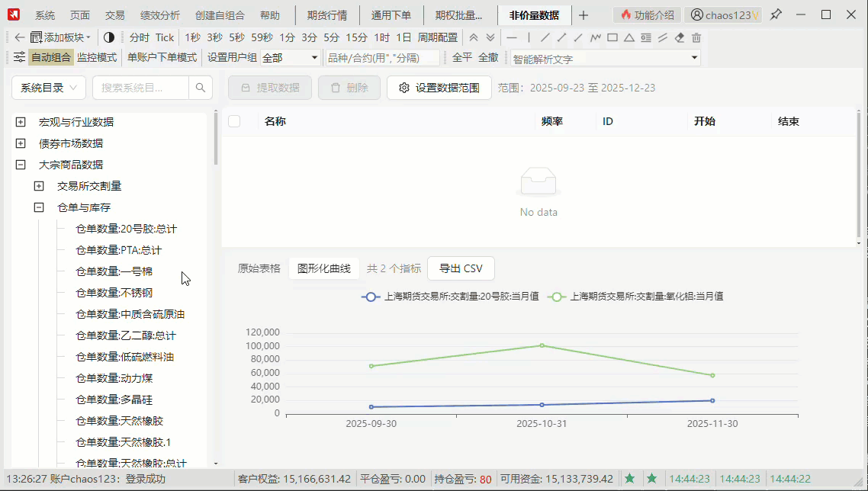Click the back arrow icon in toolbar
The width and height of the screenshot is (868, 491).
tap(20, 37)
